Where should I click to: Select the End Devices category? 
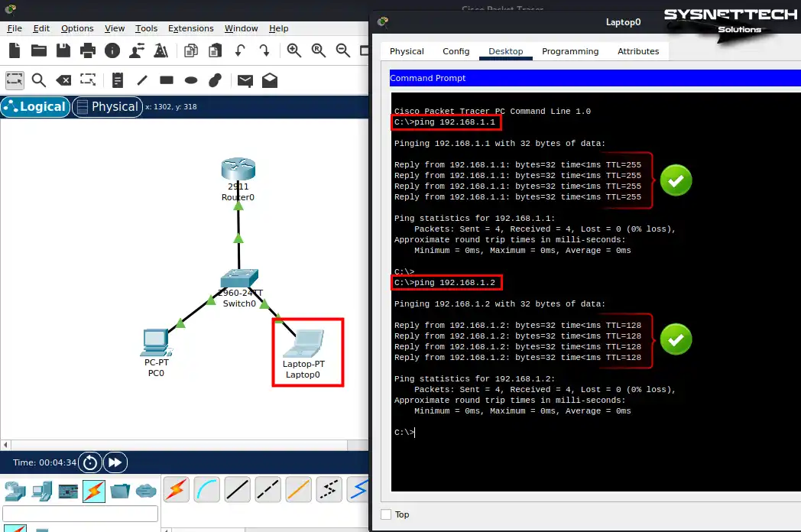42,491
